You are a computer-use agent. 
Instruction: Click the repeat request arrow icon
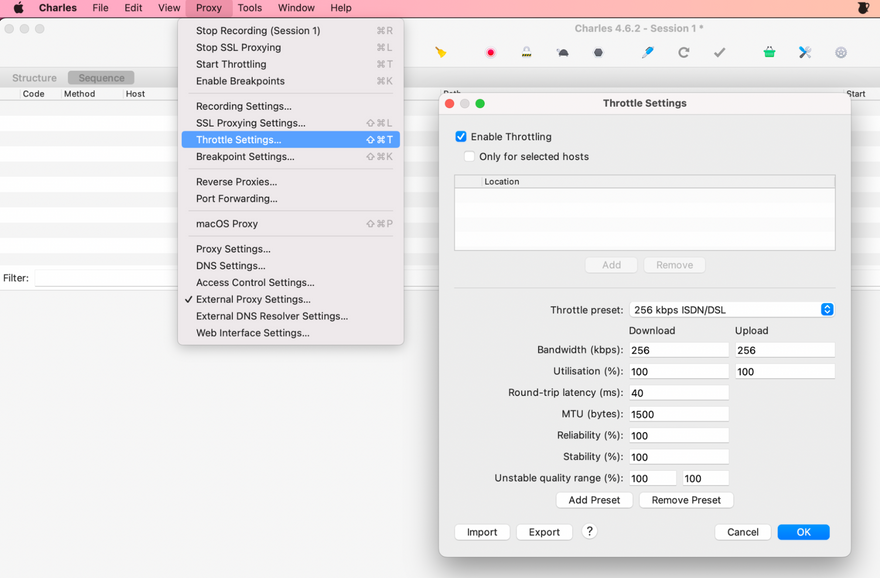(x=683, y=52)
